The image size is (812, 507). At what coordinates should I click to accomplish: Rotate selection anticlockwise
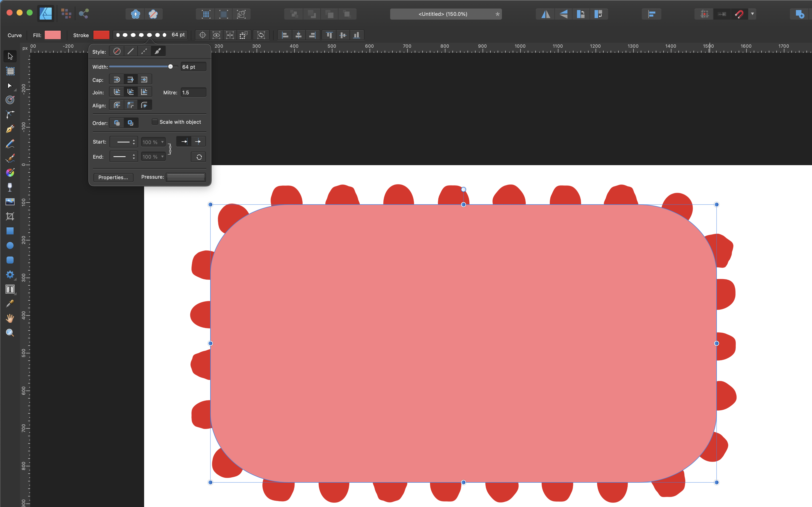(x=581, y=14)
